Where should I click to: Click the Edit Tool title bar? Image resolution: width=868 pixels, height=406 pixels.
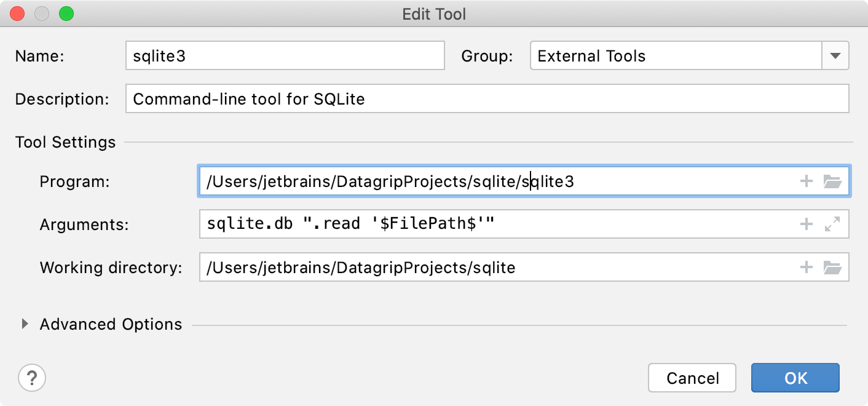pos(434,14)
